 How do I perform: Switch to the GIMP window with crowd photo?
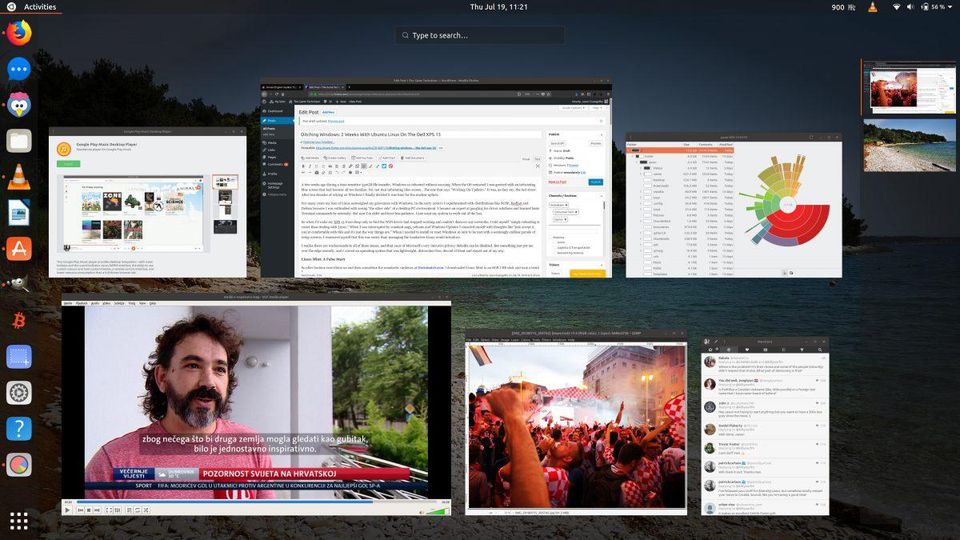[576, 422]
